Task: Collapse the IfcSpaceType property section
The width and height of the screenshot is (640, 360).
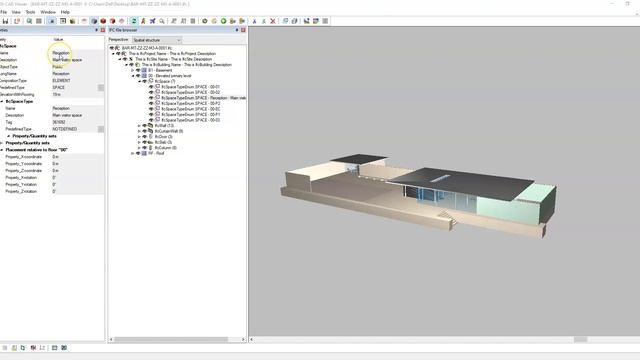Action: point(2,101)
